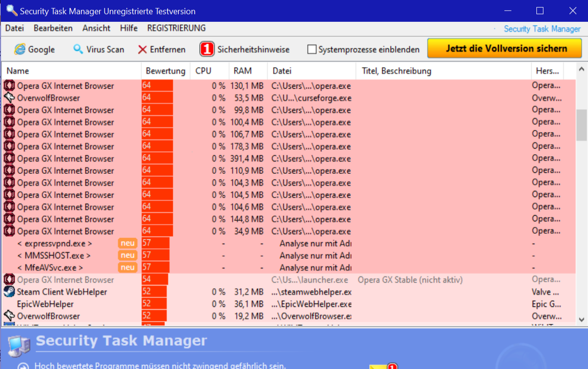Select the first Opera GX Internet Browser icon
588x369 pixels.
click(x=9, y=86)
